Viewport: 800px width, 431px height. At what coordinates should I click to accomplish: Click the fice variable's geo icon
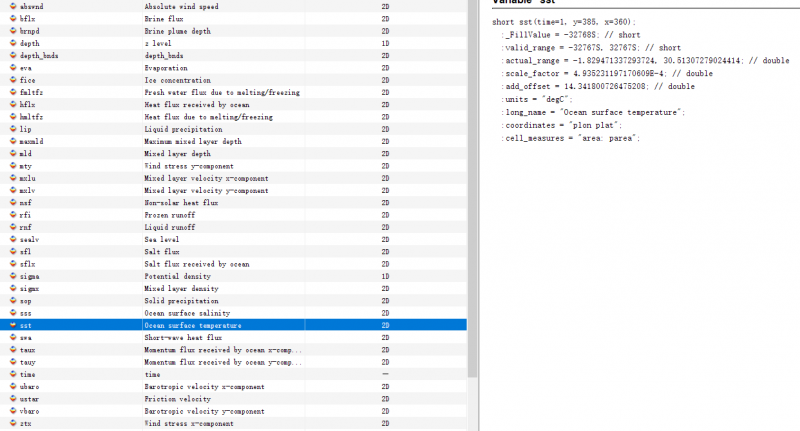[x=12, y=80]
